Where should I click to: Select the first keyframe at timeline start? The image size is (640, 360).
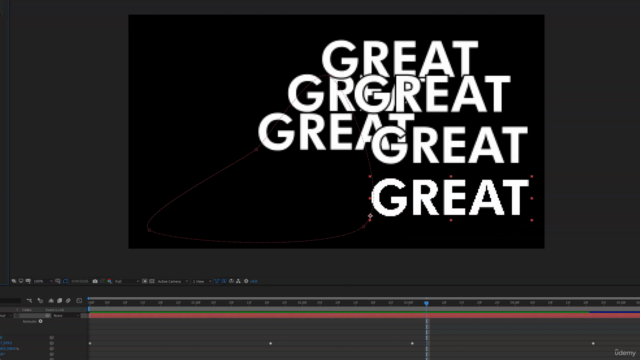[90, 343]
